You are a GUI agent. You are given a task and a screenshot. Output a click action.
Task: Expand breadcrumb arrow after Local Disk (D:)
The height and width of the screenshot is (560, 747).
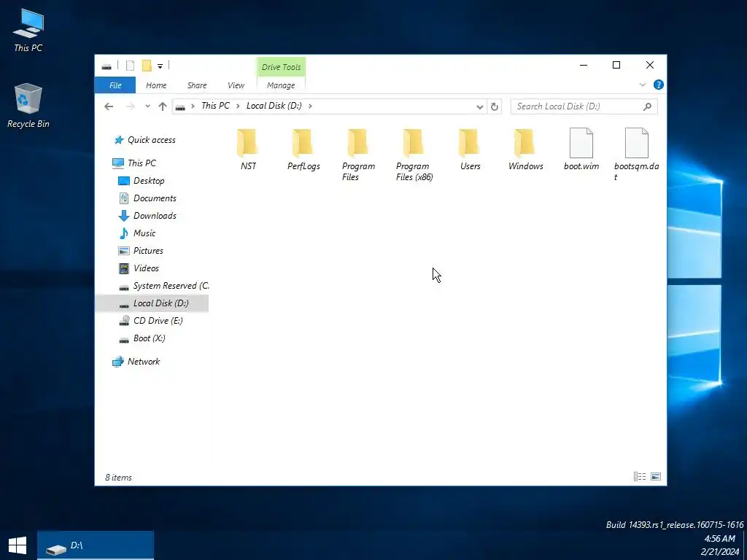coord(310,106)
